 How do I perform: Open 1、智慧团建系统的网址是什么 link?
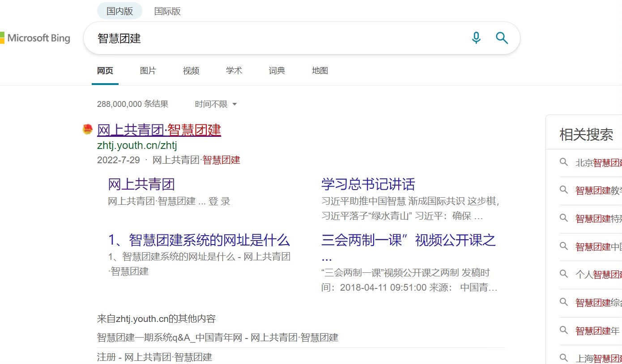coord(199,240)
